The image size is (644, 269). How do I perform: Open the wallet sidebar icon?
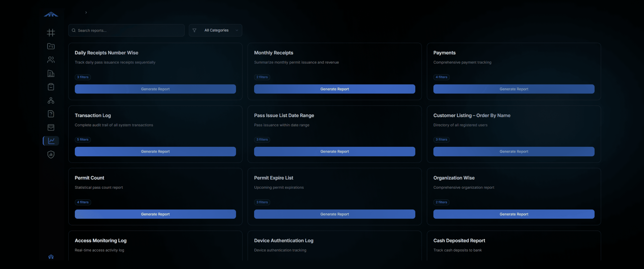(51, 127)
